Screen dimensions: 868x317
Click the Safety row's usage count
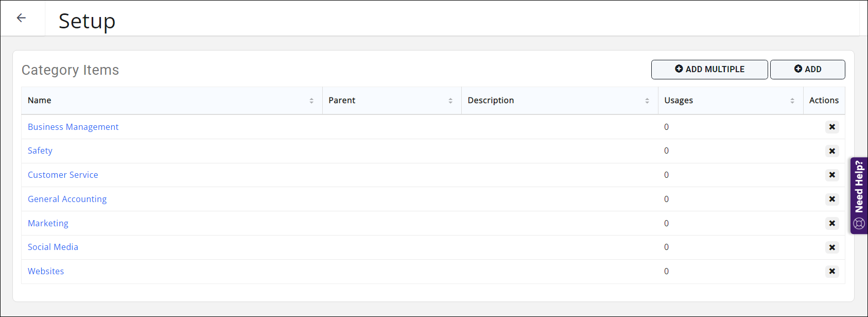[x=666, y=151]
